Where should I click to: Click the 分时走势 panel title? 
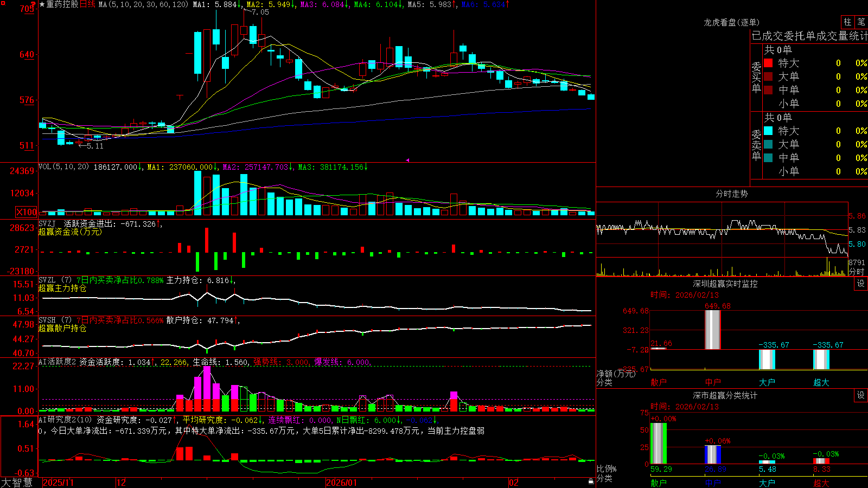coord(732,194)
